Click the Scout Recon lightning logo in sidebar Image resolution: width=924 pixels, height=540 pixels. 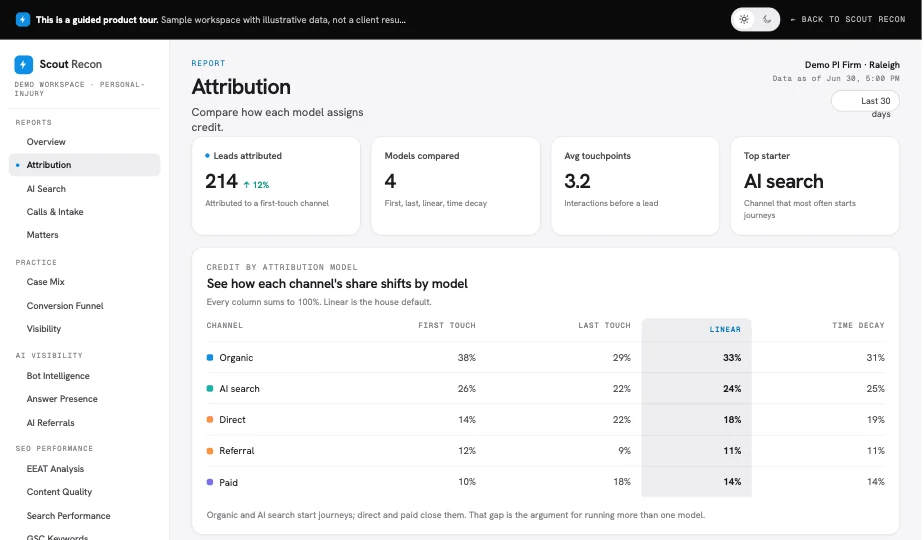[x=24, y=64]
